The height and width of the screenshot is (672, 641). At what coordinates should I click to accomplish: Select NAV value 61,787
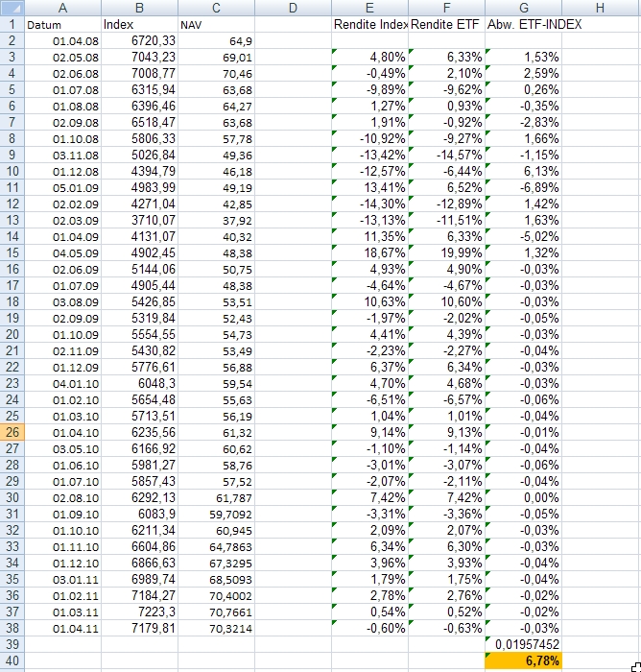216,497
